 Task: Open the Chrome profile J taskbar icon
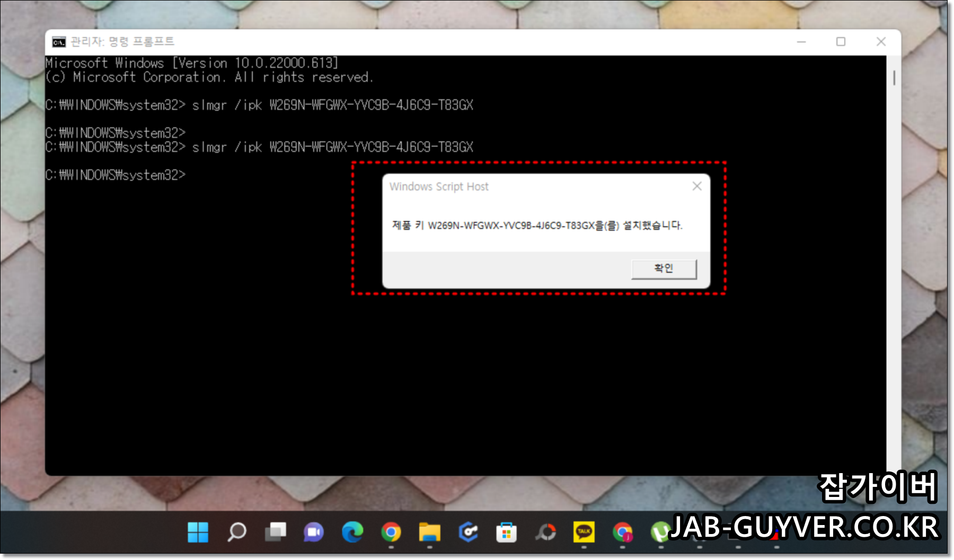623,532
